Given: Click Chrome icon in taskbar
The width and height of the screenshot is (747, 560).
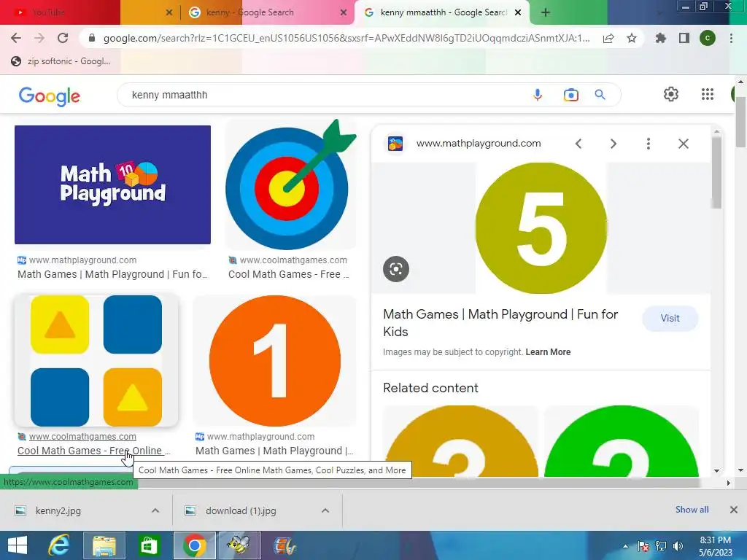Looking at the screenshot, I should click(194, 545).
